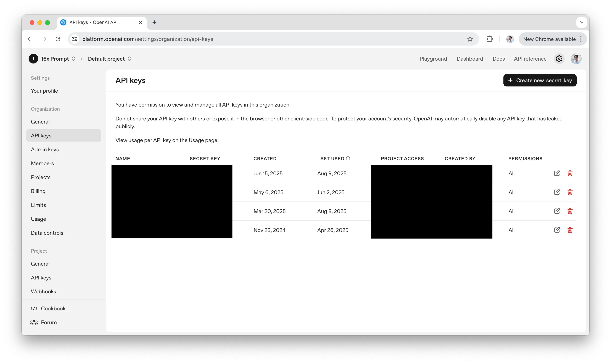View site information icon in address bar
Viewport: 611px width, 364px height.
(75, 39)
